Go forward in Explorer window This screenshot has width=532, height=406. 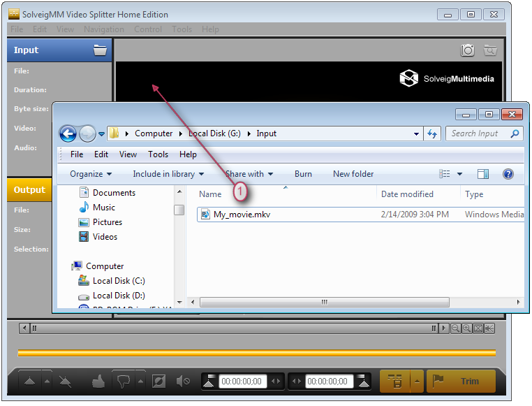tap(87, 133)
